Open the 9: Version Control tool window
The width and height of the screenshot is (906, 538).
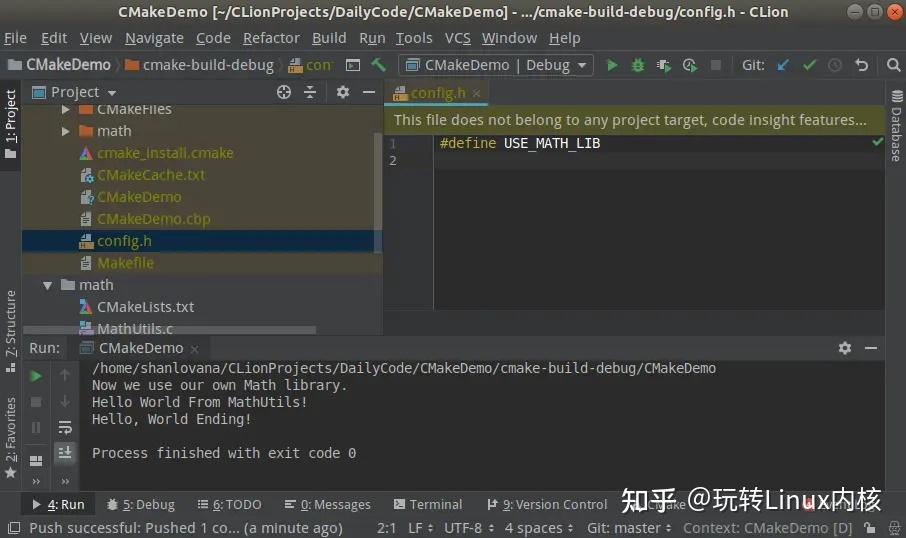point(547,504)
